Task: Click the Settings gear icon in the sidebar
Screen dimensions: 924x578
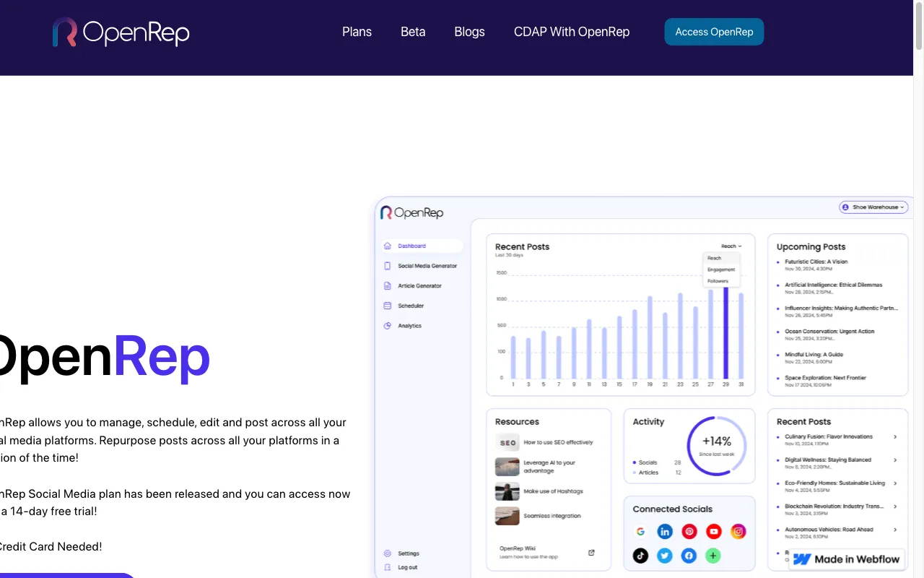Action: tap(388, 553)
